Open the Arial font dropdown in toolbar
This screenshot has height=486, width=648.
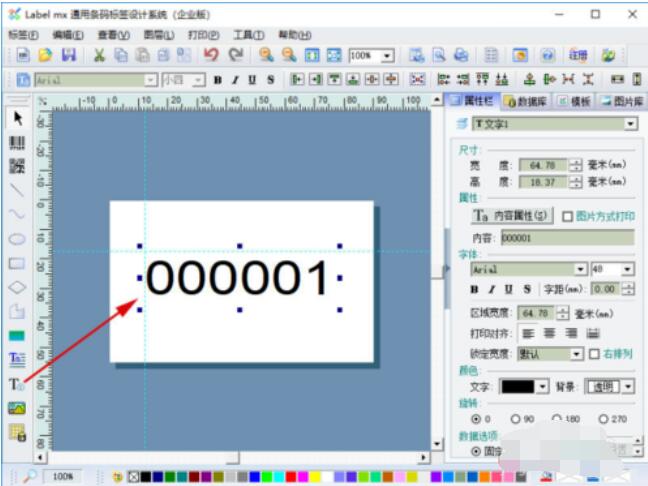[151, 80]
